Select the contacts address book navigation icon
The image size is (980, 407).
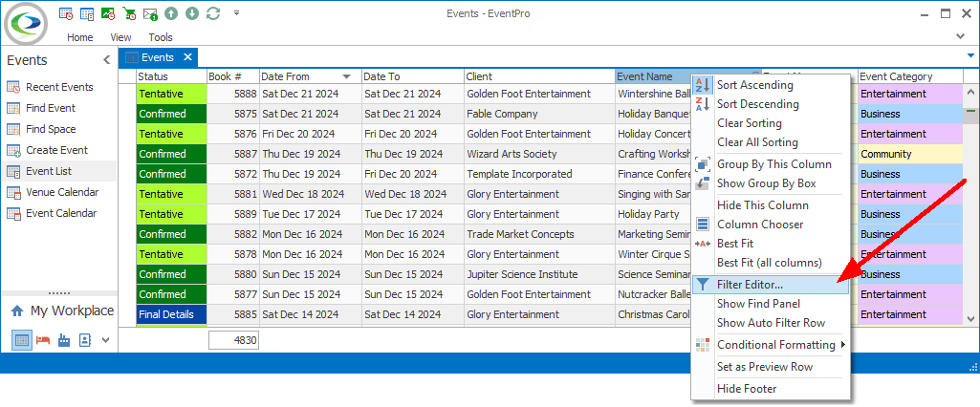coord(84,340)
